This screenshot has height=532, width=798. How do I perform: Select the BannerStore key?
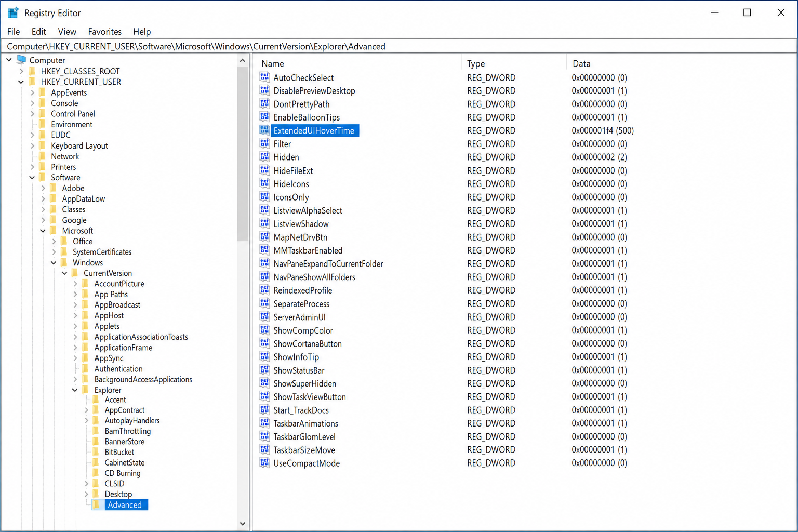[125, 442]
